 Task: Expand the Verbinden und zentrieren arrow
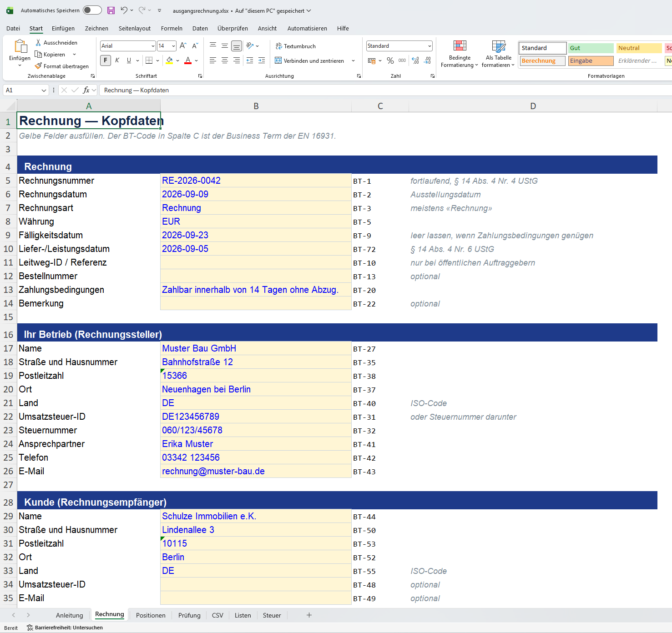pos(354,61)
